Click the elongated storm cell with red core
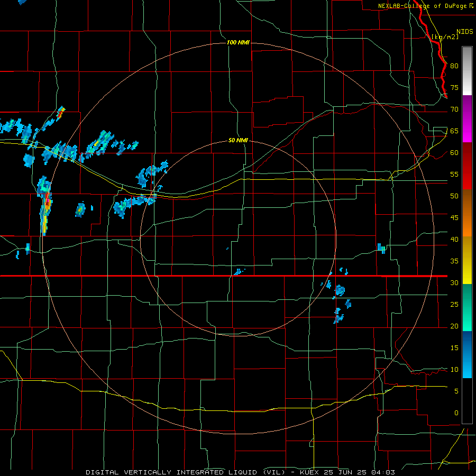476x476 pixels. [45, 206]
